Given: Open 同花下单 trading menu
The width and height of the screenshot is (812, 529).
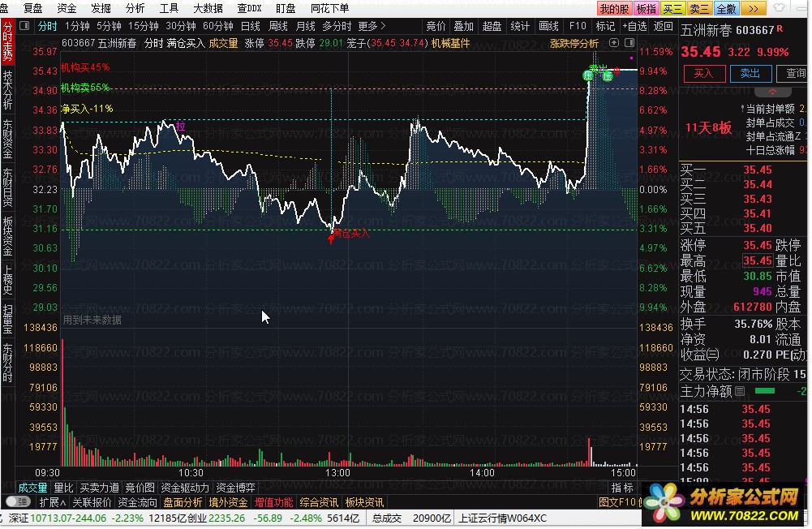Looking at the screenshot, I should 329,8.
